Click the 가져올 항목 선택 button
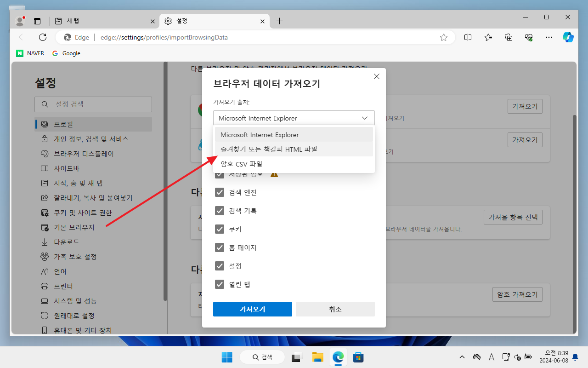This screenshot has width=588, height=368. coord(513,217)
